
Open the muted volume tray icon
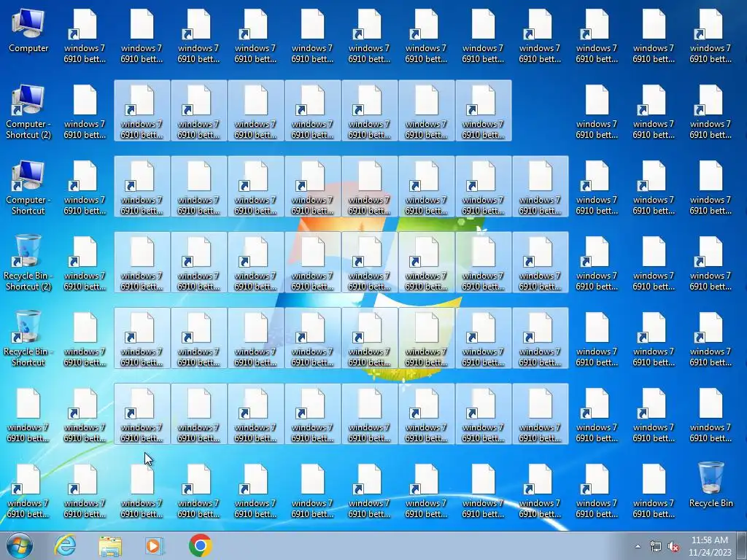tap(673, 546)
